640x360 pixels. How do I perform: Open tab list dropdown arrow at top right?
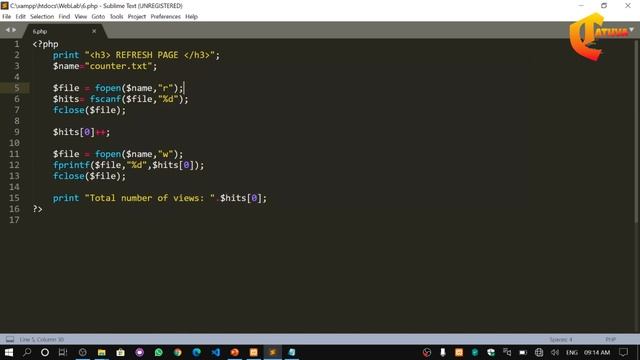[x=631, y=30]
